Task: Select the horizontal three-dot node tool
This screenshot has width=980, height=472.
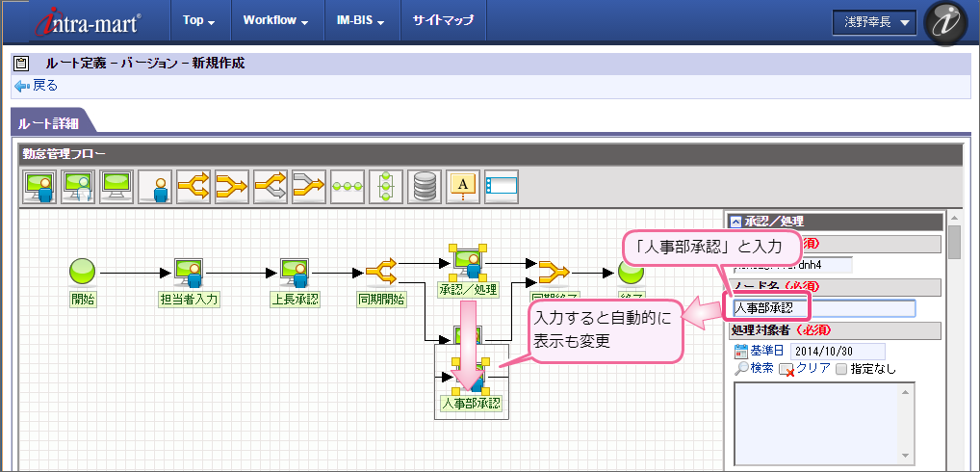Action: point(348,186)
